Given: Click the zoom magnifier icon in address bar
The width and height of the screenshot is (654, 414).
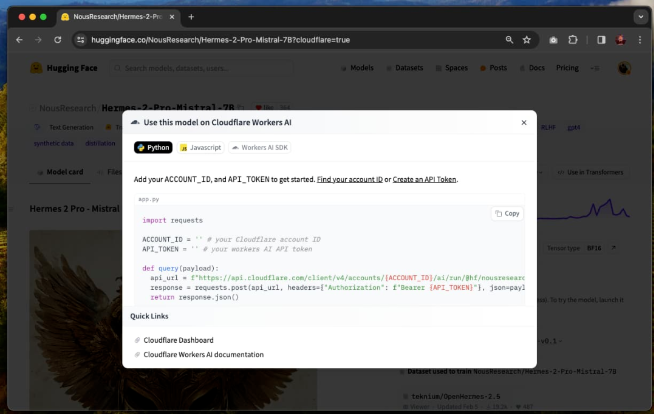Looking at the screenshot, I should [509, 40].
